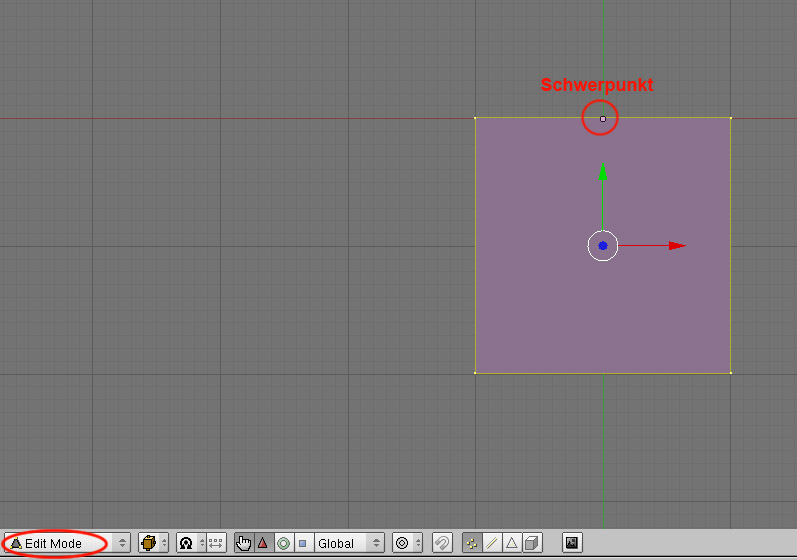Switch to face select mode
This screenshot has width=797, height=560.
tap(512, 543)
